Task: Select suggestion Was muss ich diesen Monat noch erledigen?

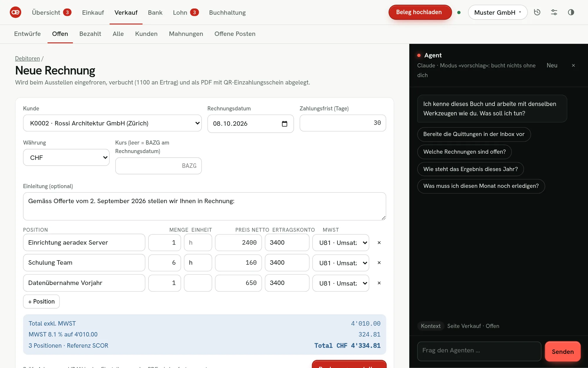Action: pyautogui.click(x=481, y=186)
